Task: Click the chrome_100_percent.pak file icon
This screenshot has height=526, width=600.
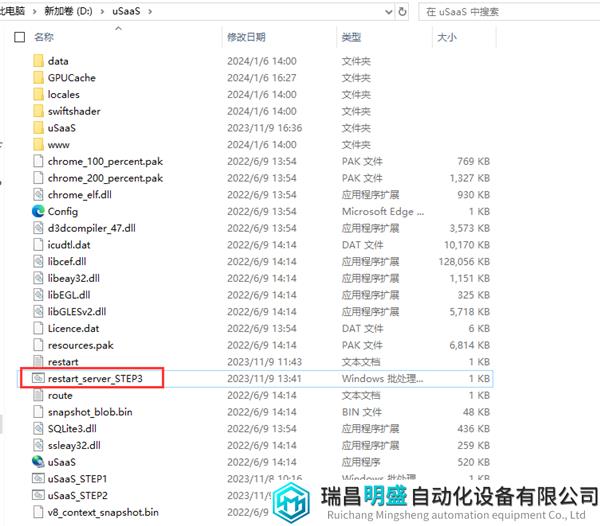Action: (38, 161)
